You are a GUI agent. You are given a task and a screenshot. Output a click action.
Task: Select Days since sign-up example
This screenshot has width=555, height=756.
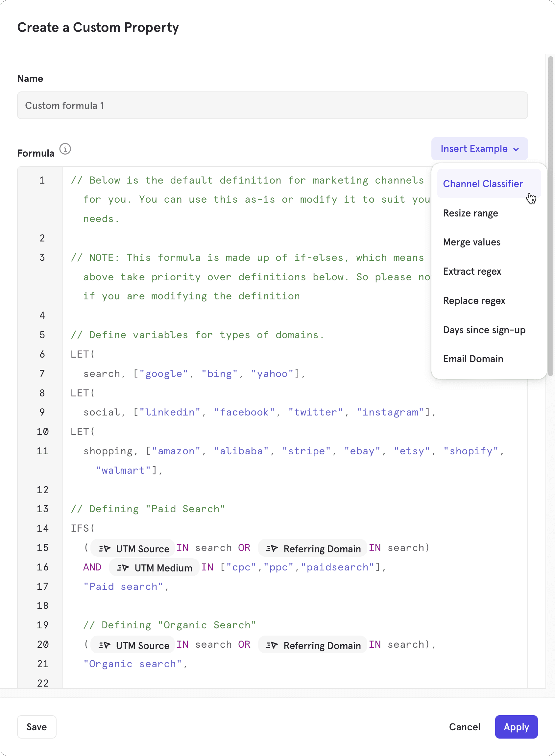[x=484, y=330]
